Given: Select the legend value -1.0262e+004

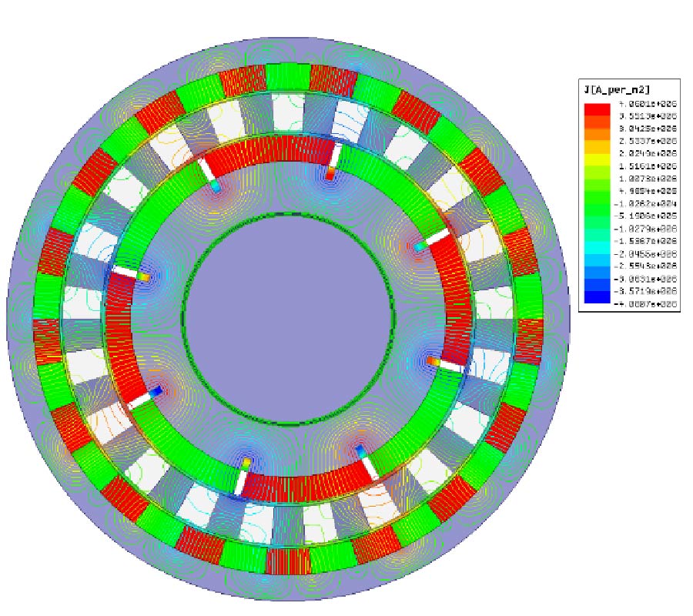Looking at the screenshot, I should 644,205.
